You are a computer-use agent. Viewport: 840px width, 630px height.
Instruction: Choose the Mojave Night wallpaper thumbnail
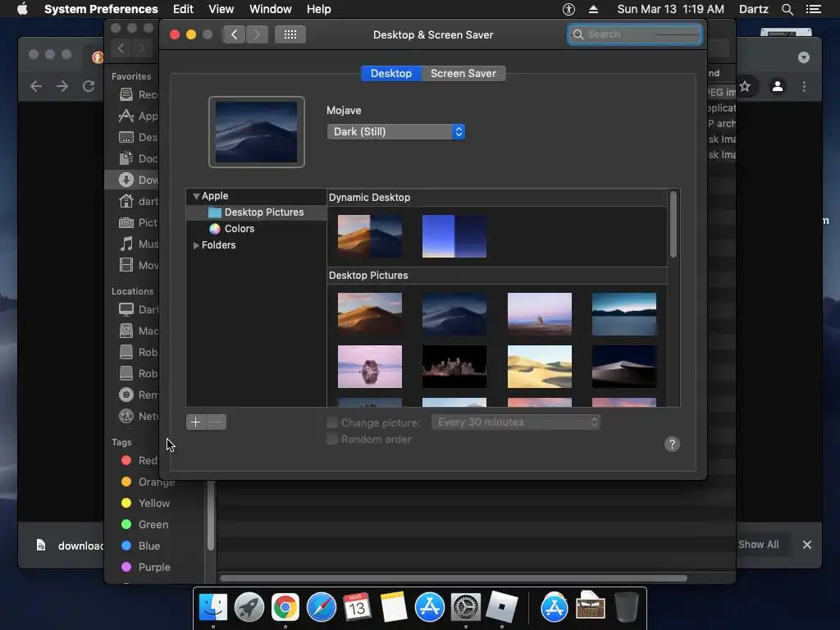[454, 314]
